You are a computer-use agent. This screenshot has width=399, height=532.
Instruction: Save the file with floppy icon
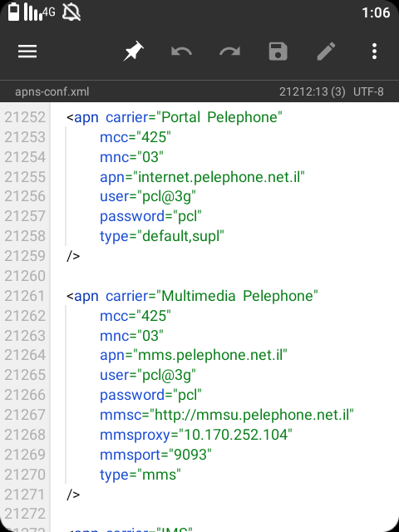(x=278, y=52)
